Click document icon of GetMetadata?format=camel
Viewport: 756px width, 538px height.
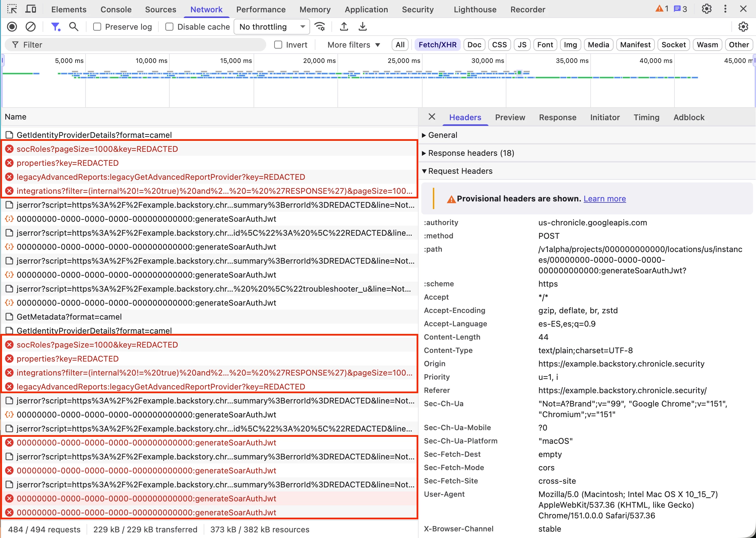(9, 317)
